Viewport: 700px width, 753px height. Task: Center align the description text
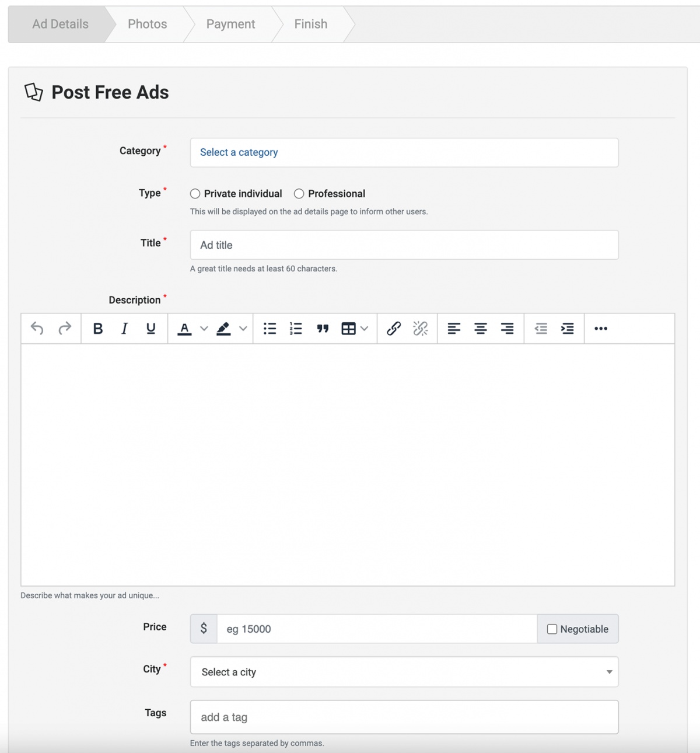[481, 329]
